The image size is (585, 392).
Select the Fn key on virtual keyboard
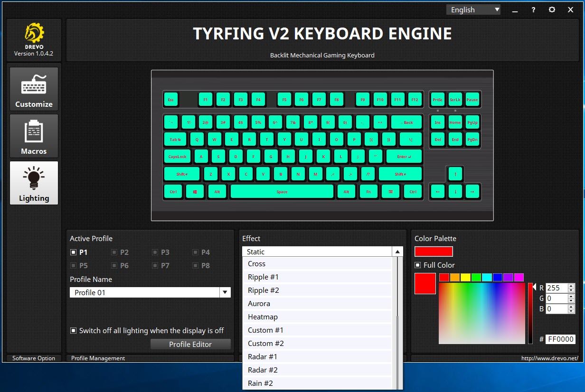click(368, 192)
